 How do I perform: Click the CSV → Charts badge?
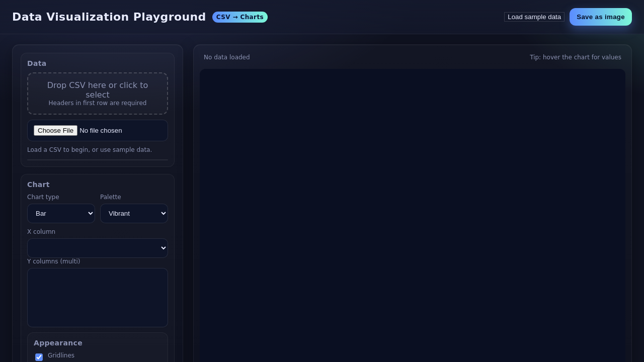pyautogui.click(x=240, y=17)
